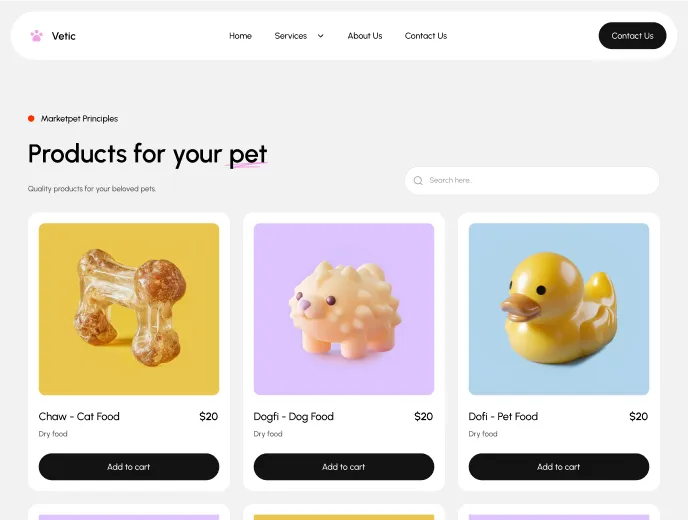
Task: Click the magnifier icon in search bar
Action: [418, 180]
